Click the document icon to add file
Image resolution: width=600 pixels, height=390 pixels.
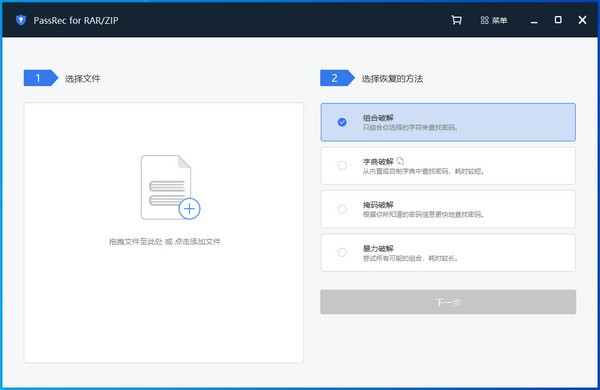click(x=166, y=187)
